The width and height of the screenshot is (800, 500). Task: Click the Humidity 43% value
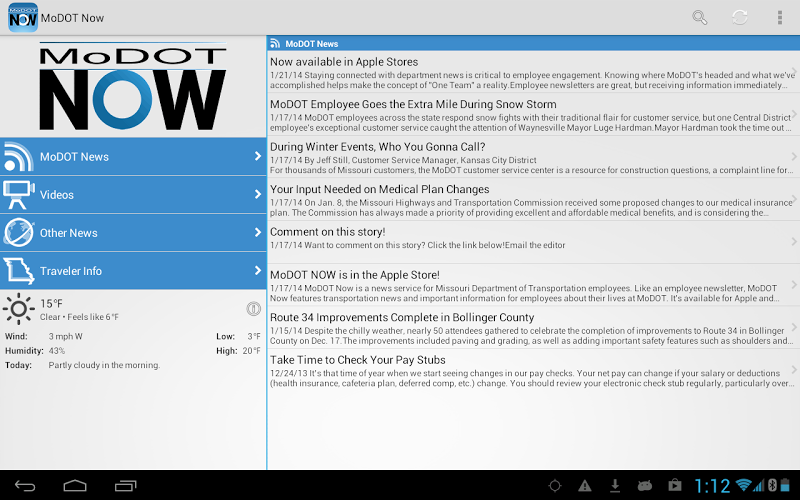click(57, 351)
